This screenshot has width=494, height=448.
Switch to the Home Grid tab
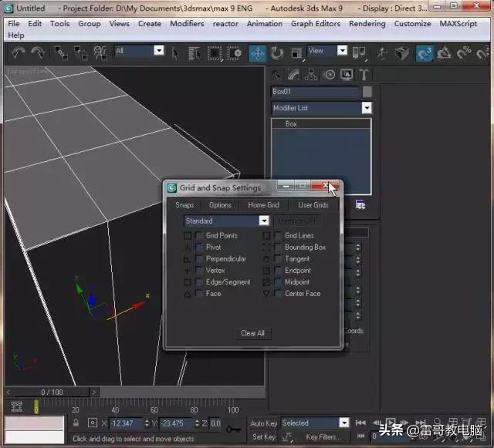tap(263, 205)
